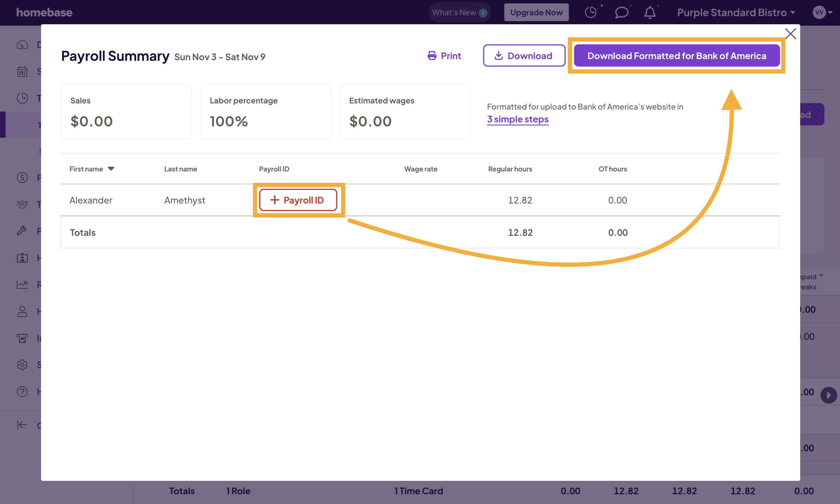Add Payroll ID for Alexander Amethyst
This screenshot has width=840, height=504.
(x=298, y=200)
